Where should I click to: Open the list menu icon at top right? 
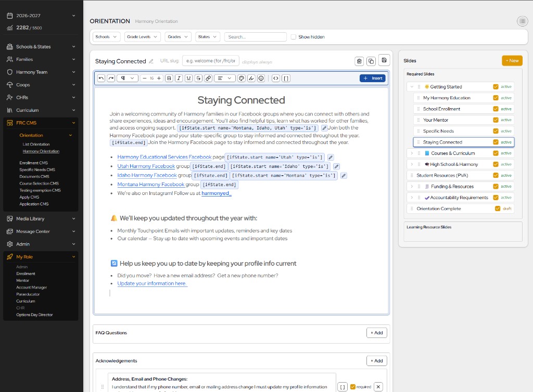click(523, 21)
